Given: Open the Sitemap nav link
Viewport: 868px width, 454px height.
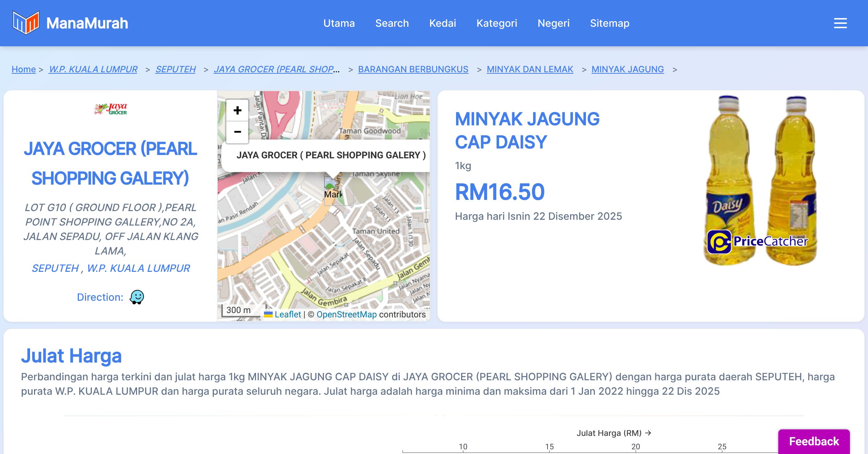Looking at the screenshot, I should tap(609, 23).
